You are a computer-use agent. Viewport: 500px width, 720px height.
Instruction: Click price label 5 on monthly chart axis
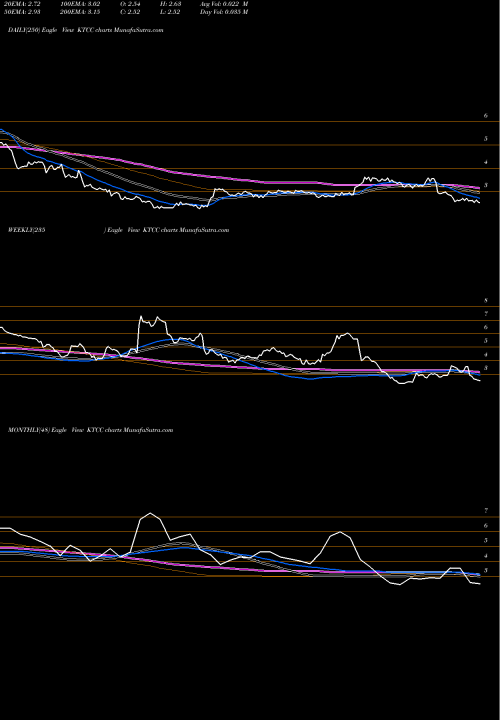point(486,540)
